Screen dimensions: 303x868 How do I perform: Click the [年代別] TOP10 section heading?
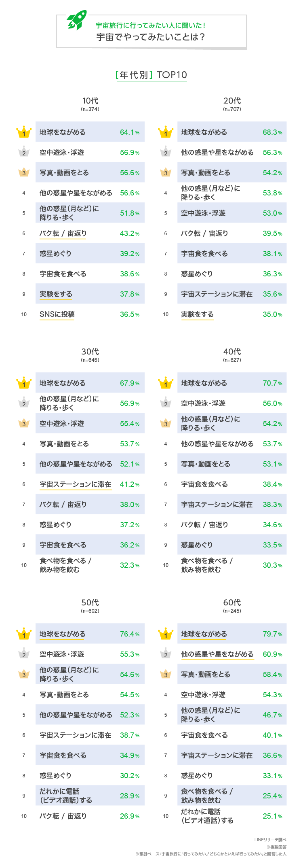tap(151, 75)
